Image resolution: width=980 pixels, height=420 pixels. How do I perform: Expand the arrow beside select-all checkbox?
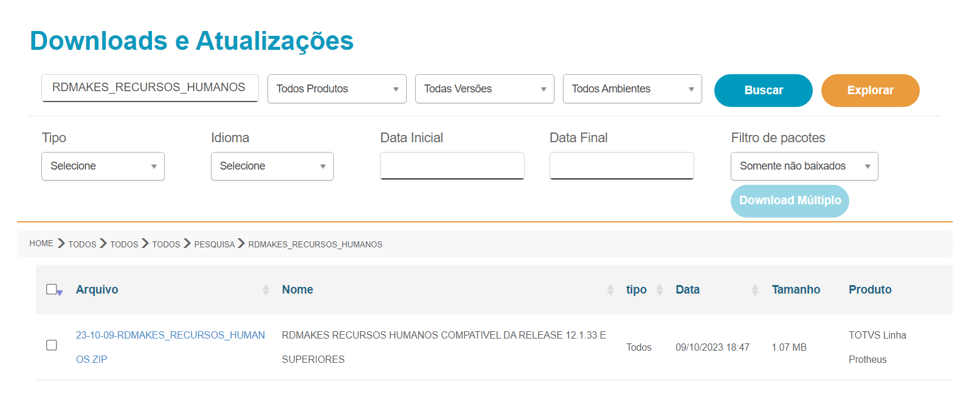[x=60, y=293]
